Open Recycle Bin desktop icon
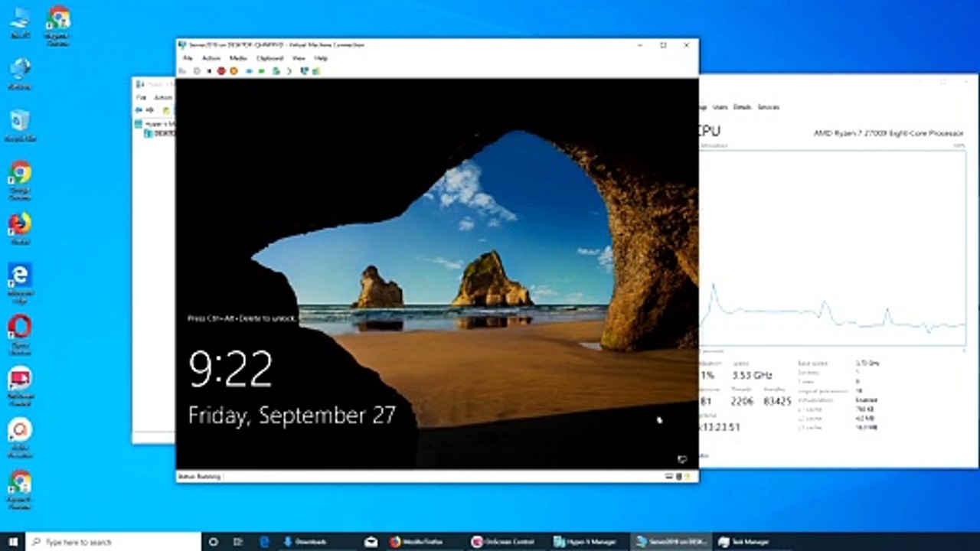Screen dimensions: 980x551 [x=20, y=125]
